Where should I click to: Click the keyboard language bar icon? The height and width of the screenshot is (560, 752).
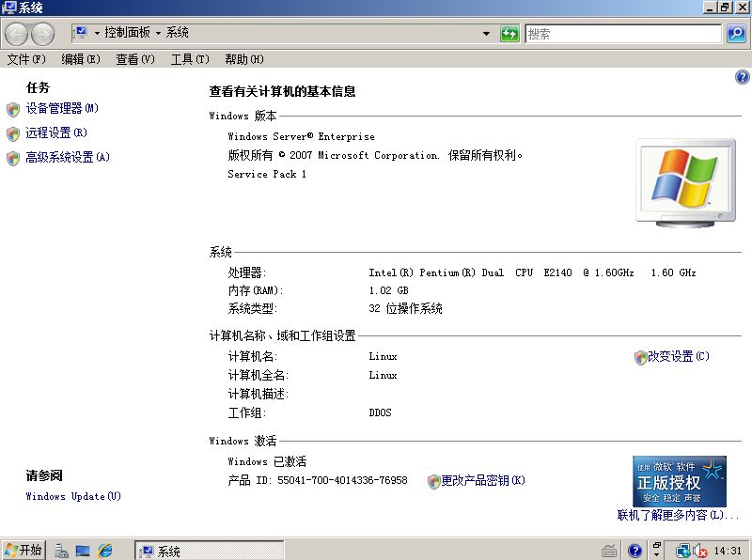click(609, 551)
